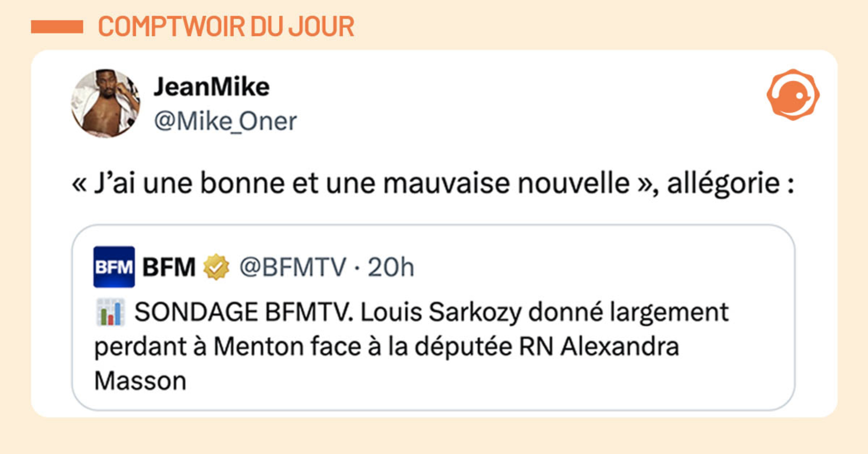Click the bar chart emoji in quoted tweet

(x=110, y=312)
